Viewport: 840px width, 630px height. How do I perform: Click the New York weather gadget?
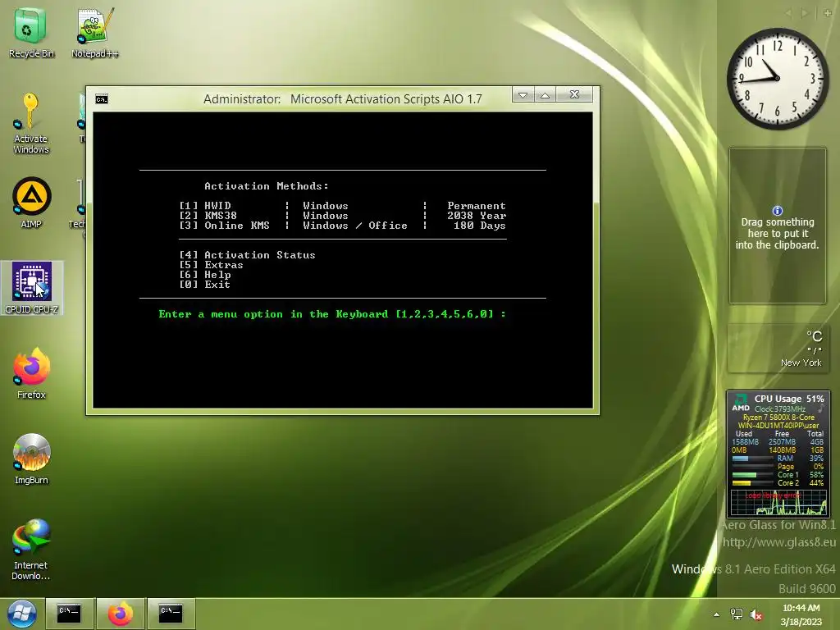click(777, 348)
